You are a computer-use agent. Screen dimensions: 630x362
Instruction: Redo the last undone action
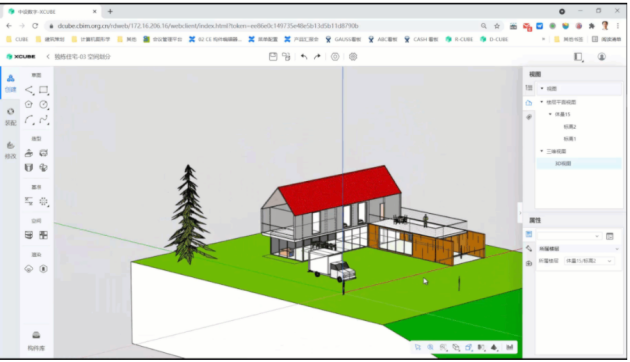click(x=317, y=57)
